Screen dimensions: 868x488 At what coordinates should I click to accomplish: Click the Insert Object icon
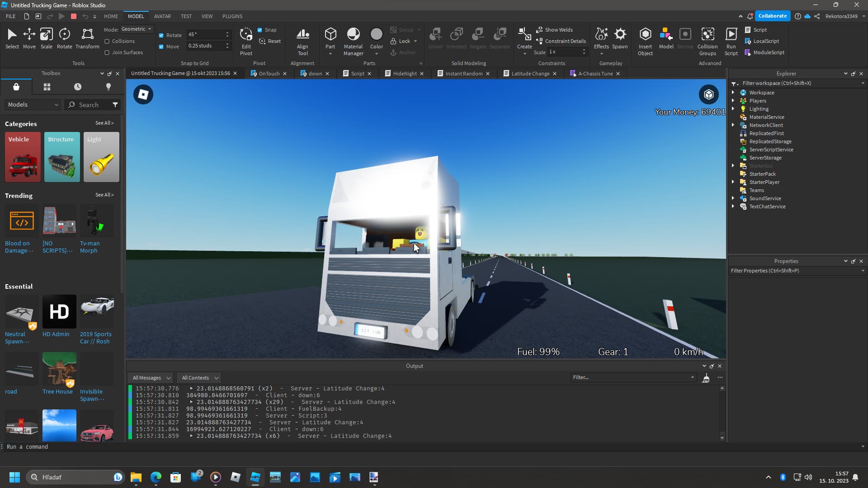point(645,41)
